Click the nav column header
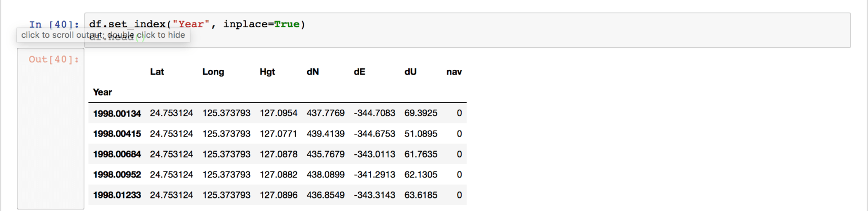Image resolution: width=868 pixels, height=211 pixels. (454, 72)
